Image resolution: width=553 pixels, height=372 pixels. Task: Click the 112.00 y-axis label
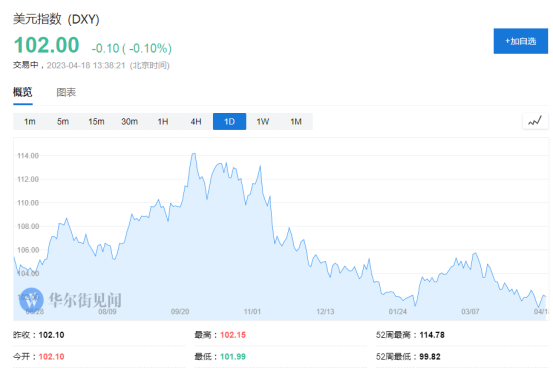28,179
